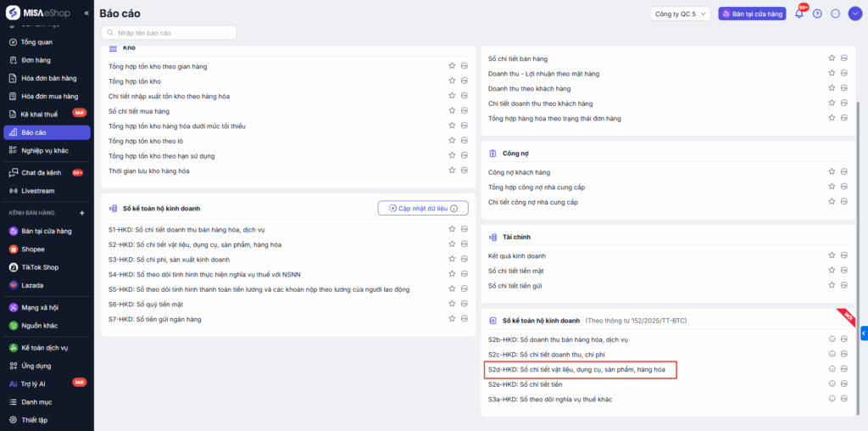Expand the user account avatar menu

(854, 14)
